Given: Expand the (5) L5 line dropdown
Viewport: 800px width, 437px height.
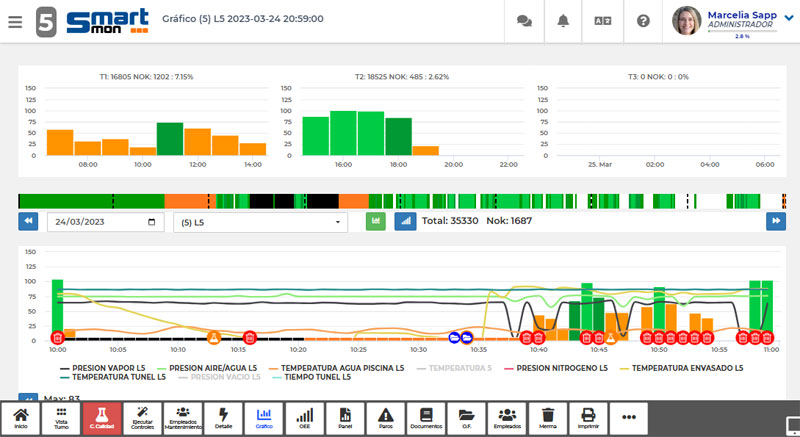Looking at the screenshot, I should point(260,222).
